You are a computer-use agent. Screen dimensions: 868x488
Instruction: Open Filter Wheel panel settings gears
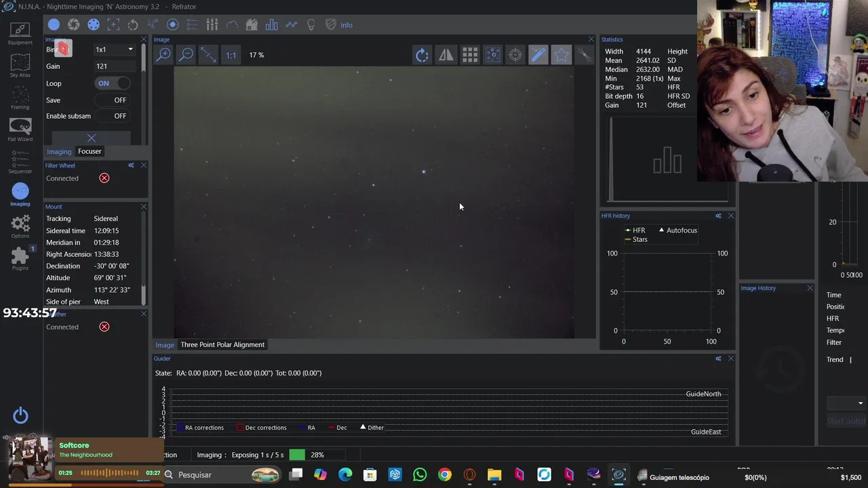coord(131,165)
